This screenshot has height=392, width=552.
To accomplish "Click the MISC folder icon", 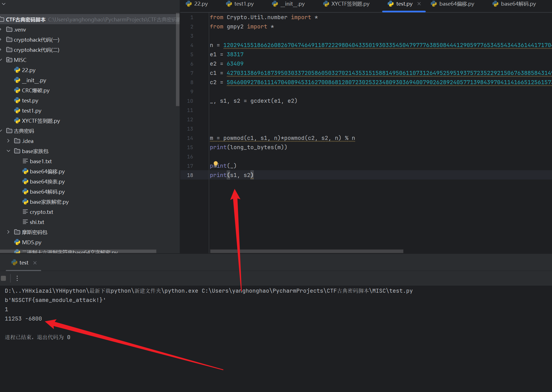I will (9, 60).
